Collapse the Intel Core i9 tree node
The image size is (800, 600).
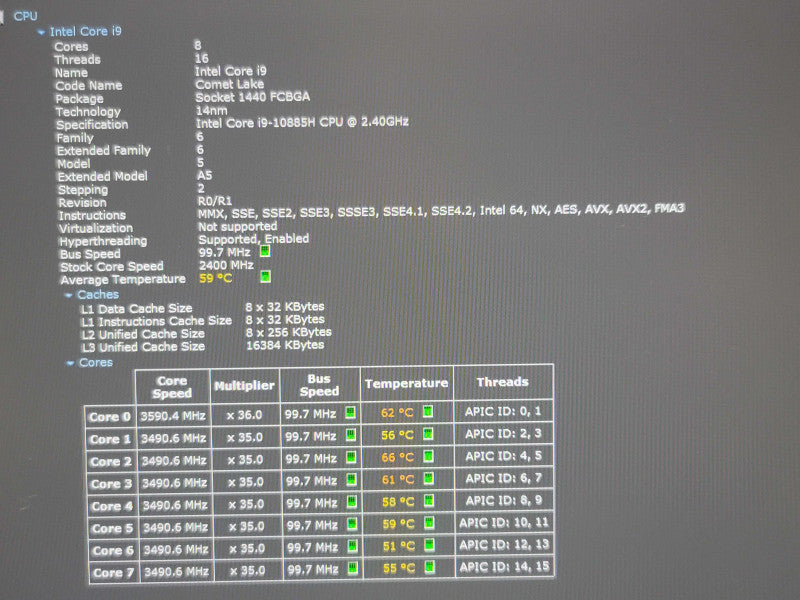pos(41,32)
